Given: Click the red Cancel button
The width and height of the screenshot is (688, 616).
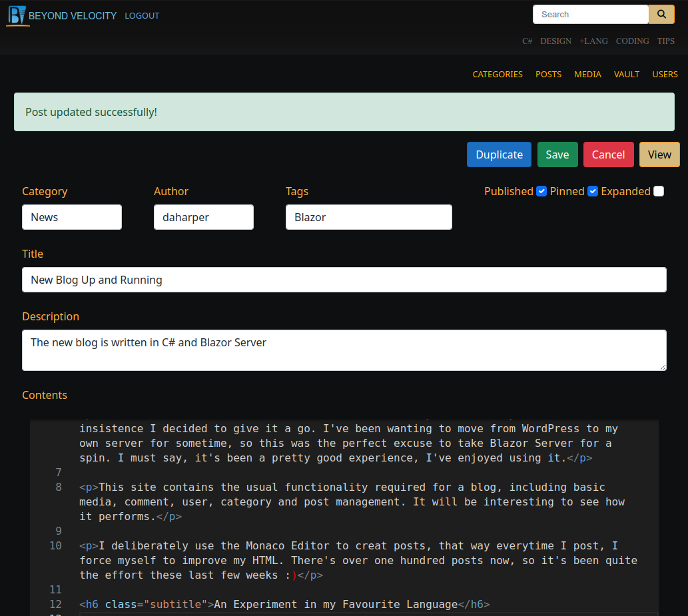Looking at the screenshot, I should coord(608,154).
